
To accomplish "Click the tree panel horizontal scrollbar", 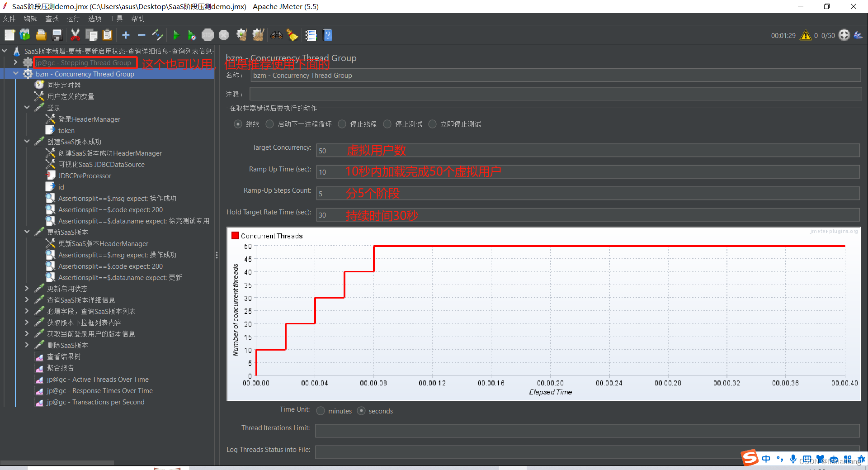I will 57,463.
